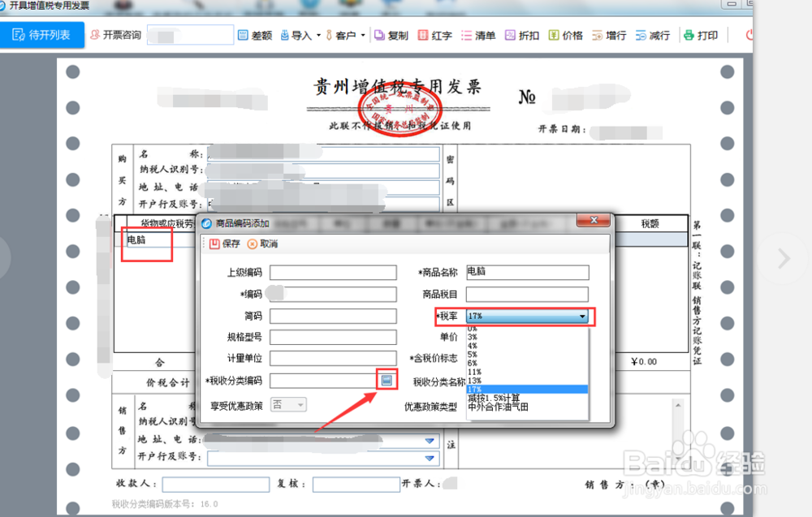This screenshot has height=517, width=812.
Task: Click the 简码 short code field
Action: pos(333,317)
